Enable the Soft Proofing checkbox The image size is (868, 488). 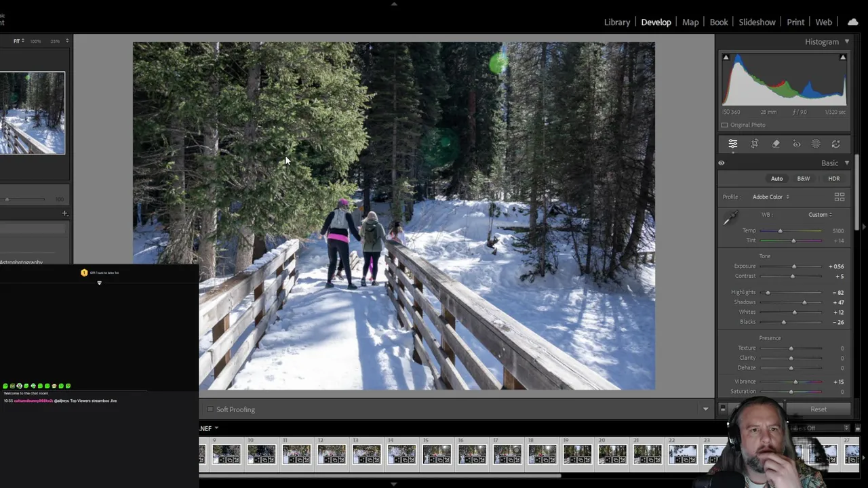[210, 409]
